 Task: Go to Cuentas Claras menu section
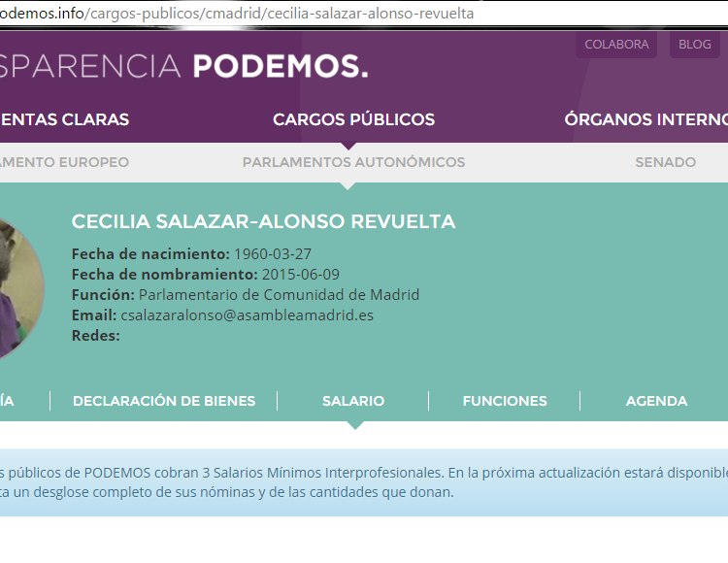click(64, 119)
